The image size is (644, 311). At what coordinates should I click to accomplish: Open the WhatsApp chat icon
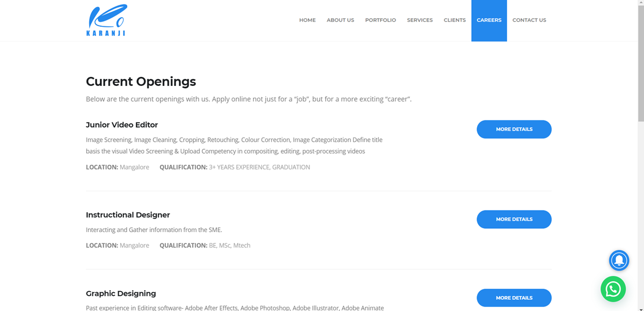coord(613,289)
